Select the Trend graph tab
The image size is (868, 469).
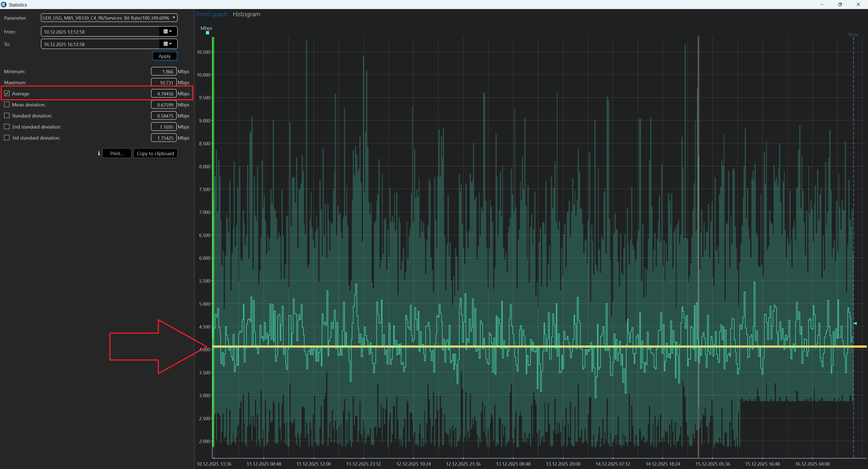212,14
